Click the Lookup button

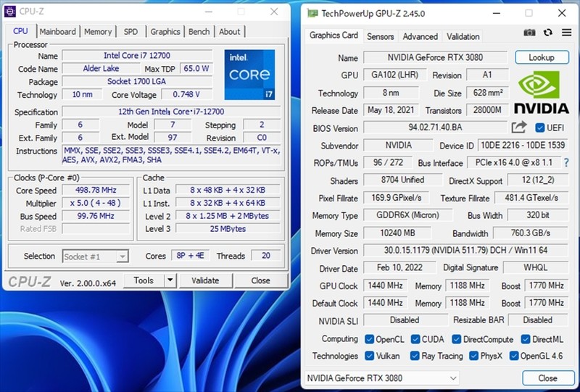click(542, 57)
